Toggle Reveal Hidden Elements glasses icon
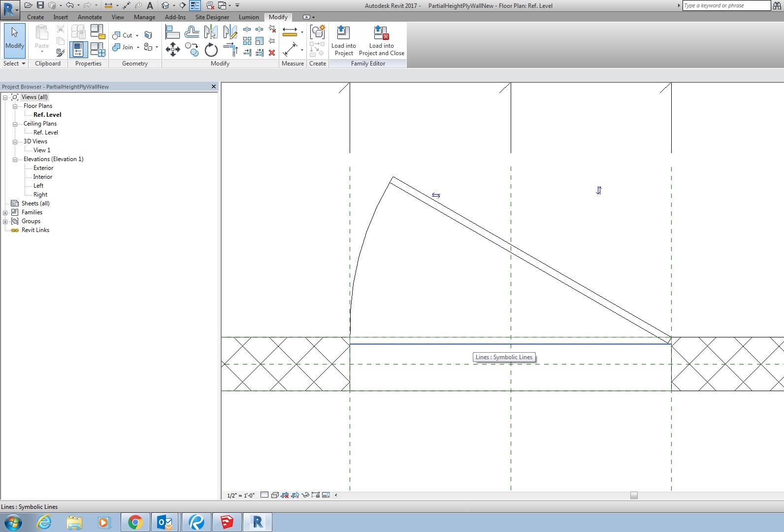The width and height of the screenshot is (784, 532). click(305, 495)
